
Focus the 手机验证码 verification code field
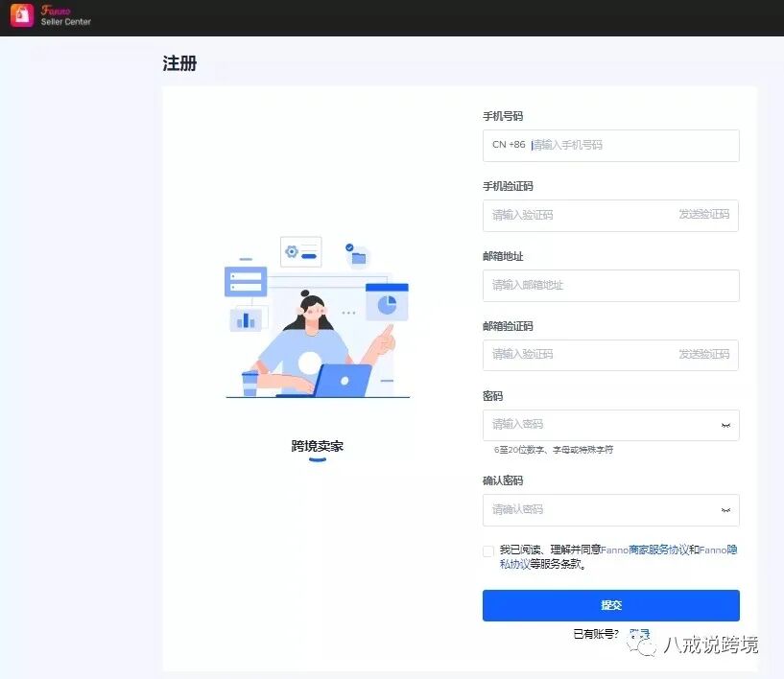[576, 216]
